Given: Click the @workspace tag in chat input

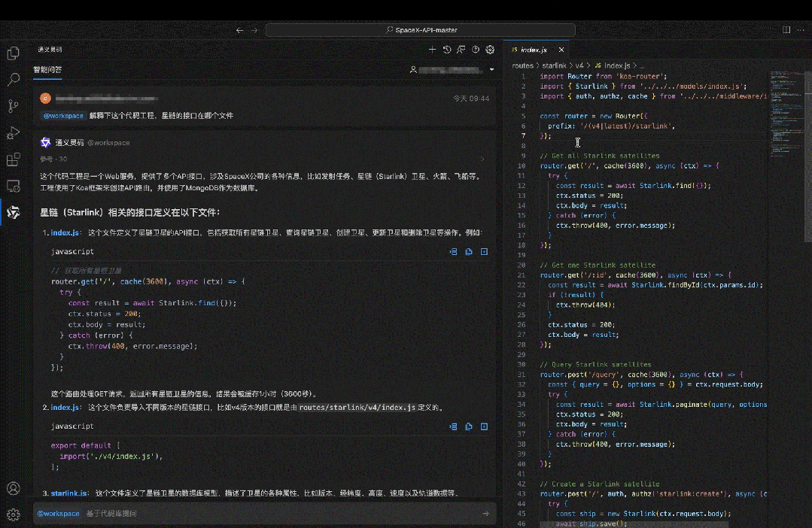Looking at the screenshot, I should (58, 514).
